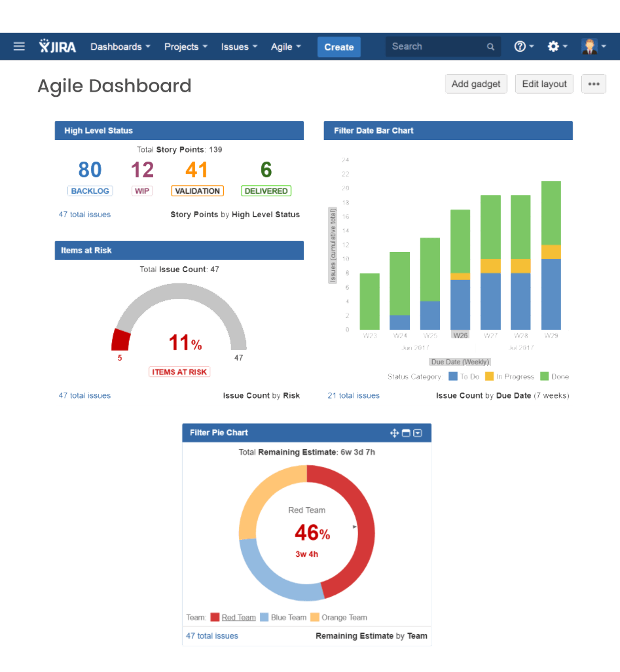Open the Filter Pie Chart gadget dropdown arrow

click(x=418, y=433)
